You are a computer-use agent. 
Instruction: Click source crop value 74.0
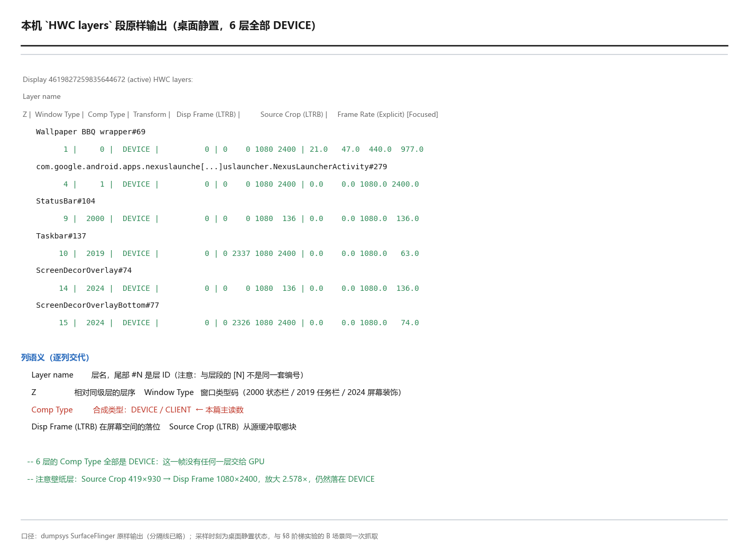(x=410, y=323)
